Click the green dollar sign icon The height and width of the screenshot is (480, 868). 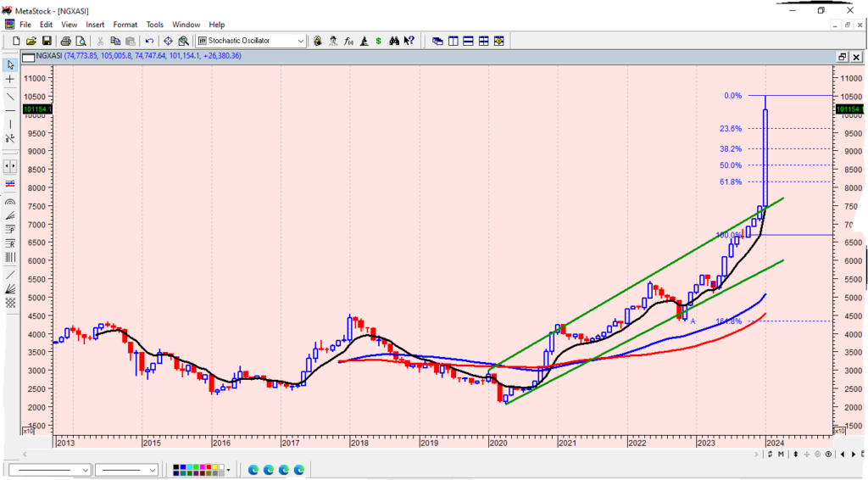tap(378, 41)
